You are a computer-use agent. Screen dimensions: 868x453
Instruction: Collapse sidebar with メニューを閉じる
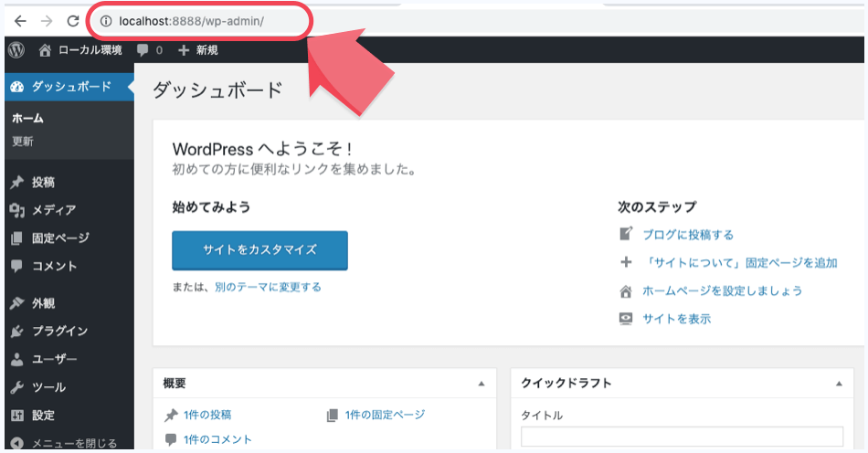click(74, 443)
